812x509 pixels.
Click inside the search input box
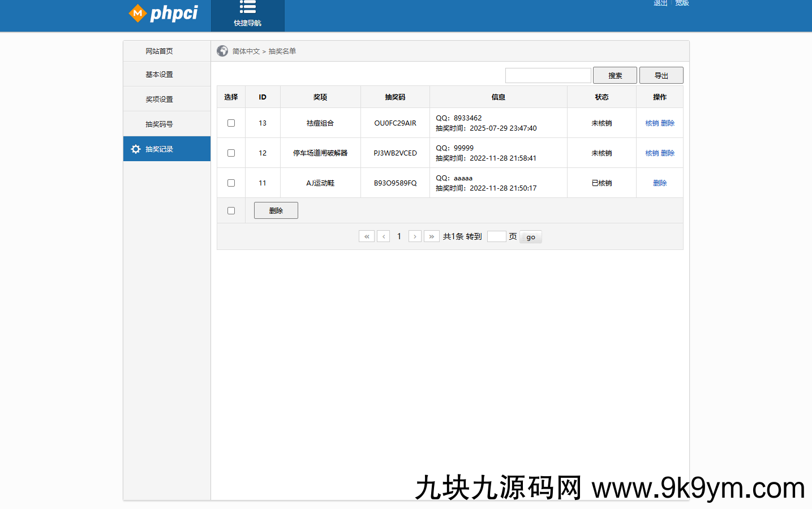click(547, 75)
